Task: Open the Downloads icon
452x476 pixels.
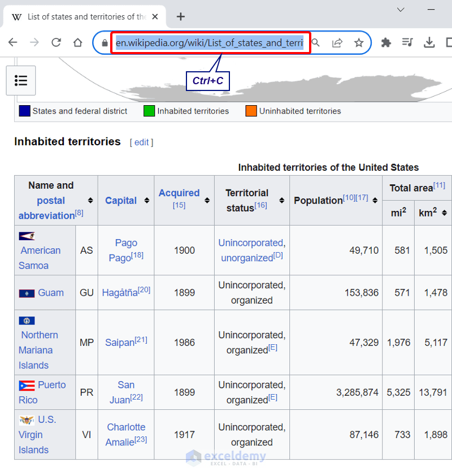Action: 429,42
